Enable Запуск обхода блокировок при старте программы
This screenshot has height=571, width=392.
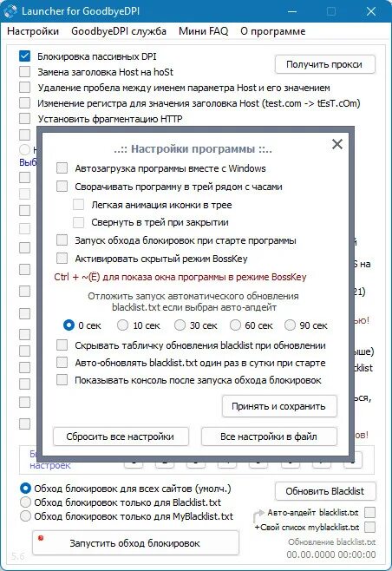pos(62,240)
